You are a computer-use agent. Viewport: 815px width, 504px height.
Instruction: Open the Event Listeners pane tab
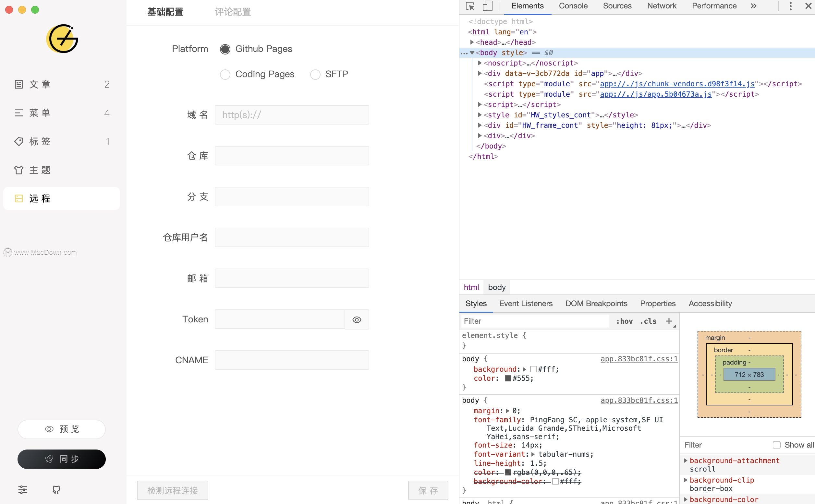[526, 304]
